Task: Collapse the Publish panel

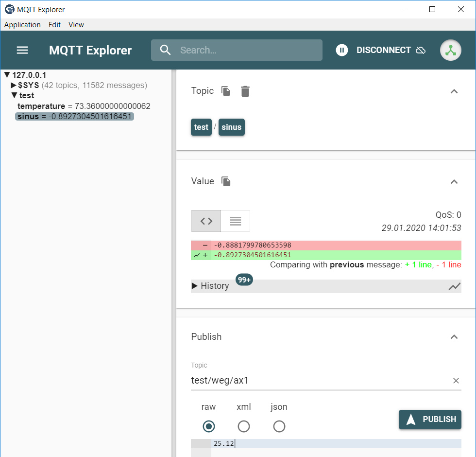Action: pos(454,336)
